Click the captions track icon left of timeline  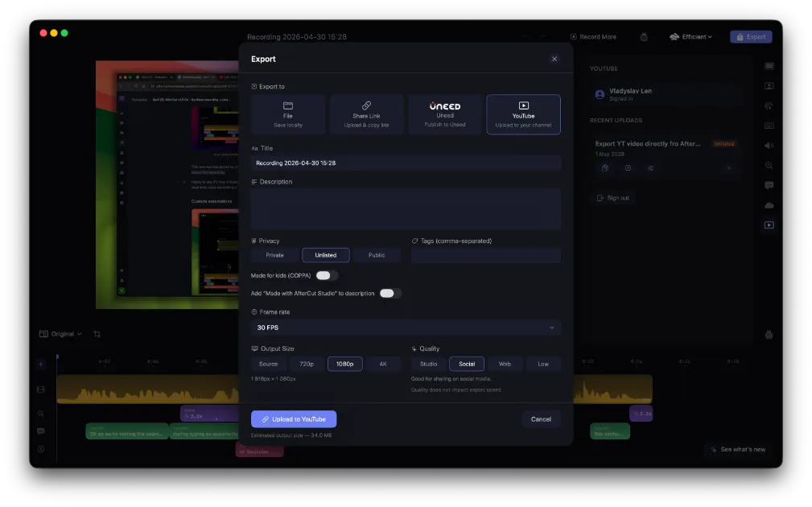(41, 431)
